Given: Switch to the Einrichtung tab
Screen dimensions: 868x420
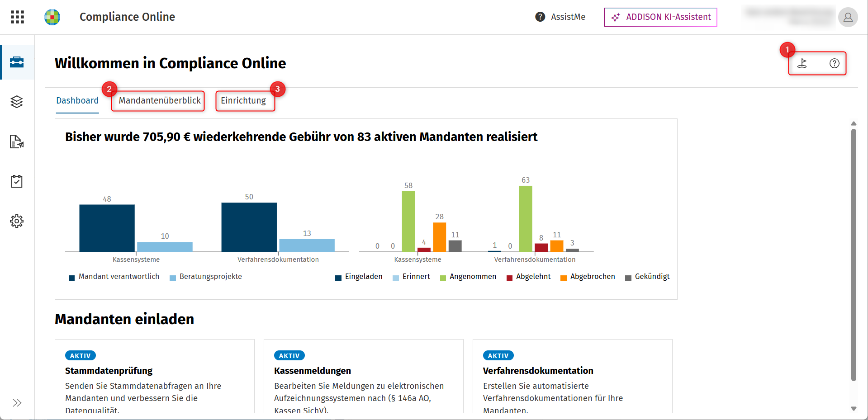Looking at the screenshot, I should point(243,101).
